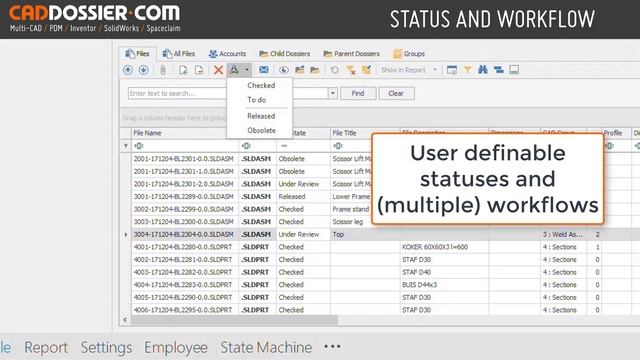Open the Groups tab
The height and width of the screenshot is (360, 640).
tap(409, 53)
